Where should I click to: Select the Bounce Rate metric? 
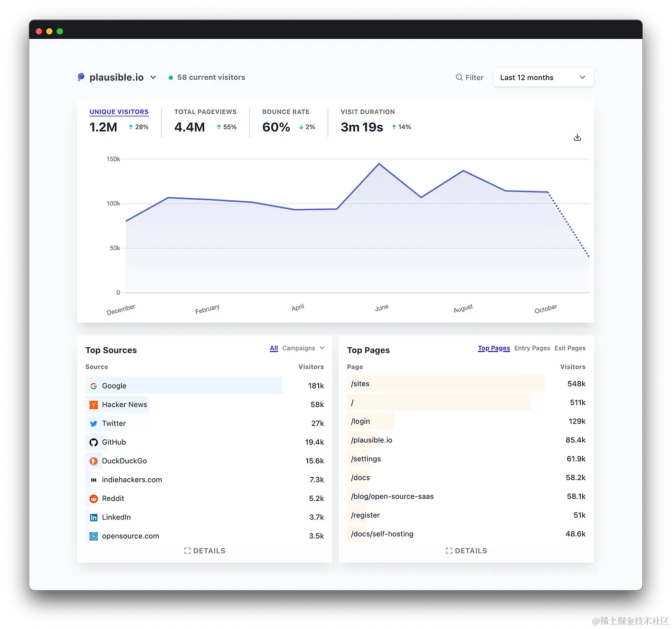click(x=286, y=112)
